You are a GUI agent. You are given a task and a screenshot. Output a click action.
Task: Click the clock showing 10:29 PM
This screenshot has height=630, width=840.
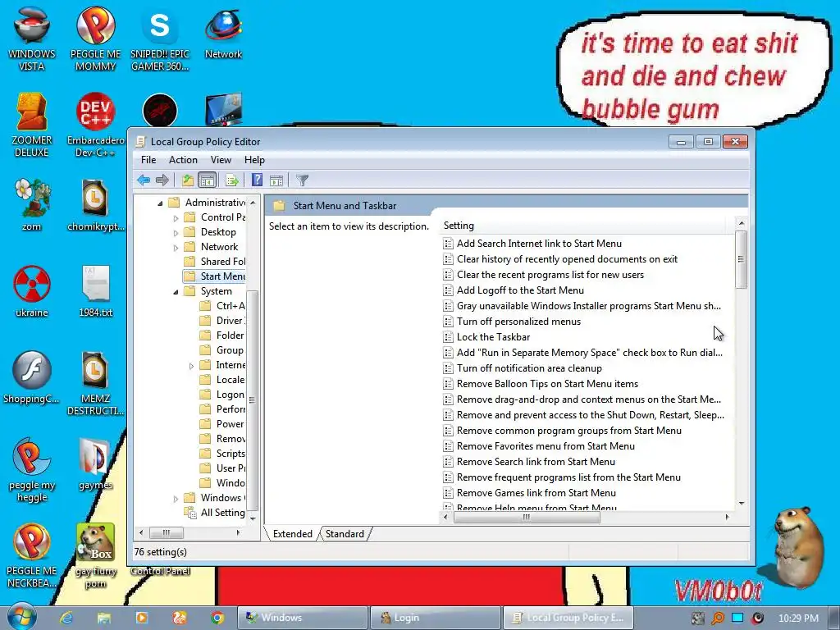[x=798, y=618]
